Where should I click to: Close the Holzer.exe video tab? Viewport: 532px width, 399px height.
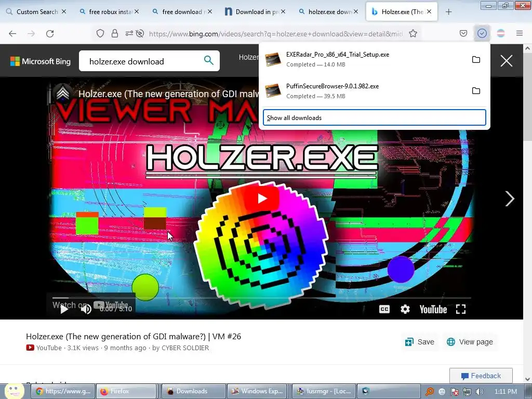point(429,12)
